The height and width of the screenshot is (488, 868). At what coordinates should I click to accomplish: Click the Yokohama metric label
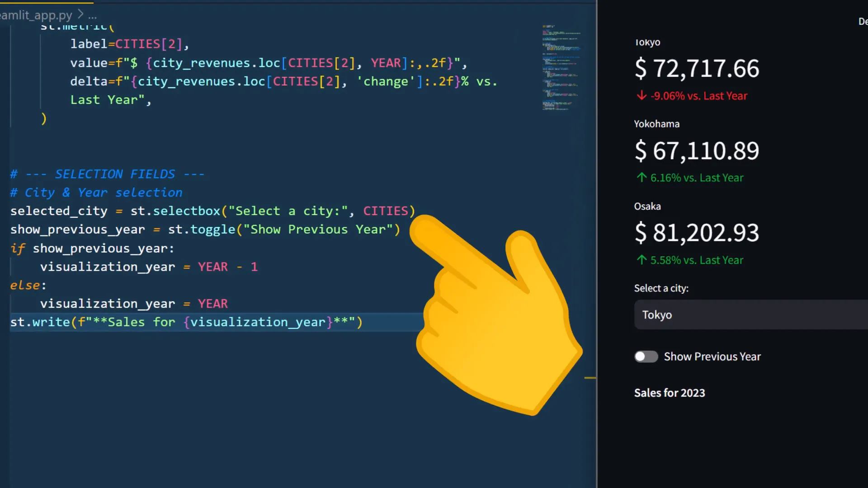click(x=656, y=124)
